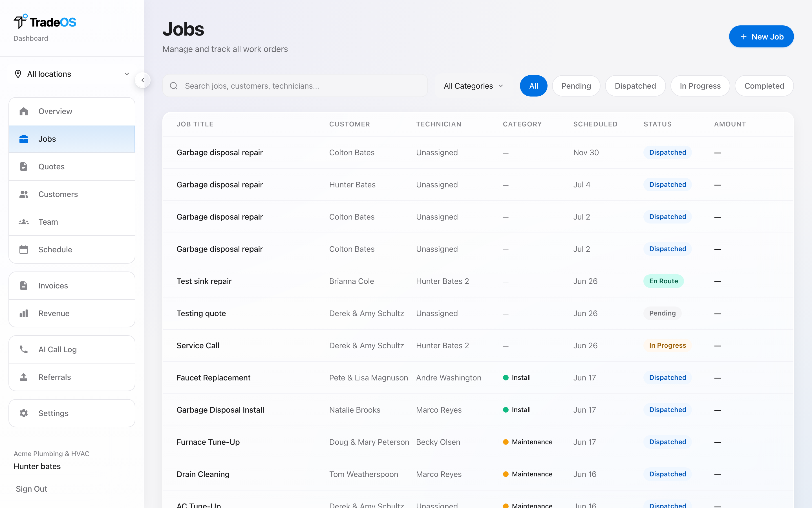Click the Maintenance category on Furnace Tune-Up
Viewport: 812px width, 508px height.
528,442
